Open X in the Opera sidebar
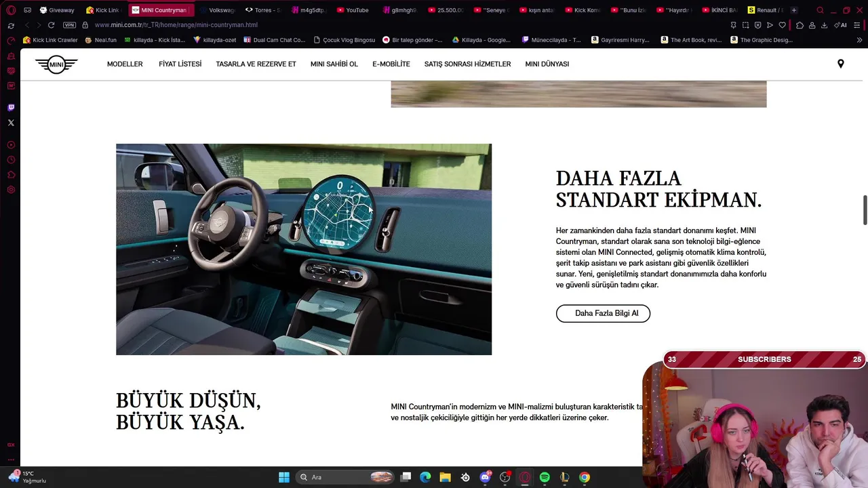Screen dimensions: 868x488 pos(11,123)
